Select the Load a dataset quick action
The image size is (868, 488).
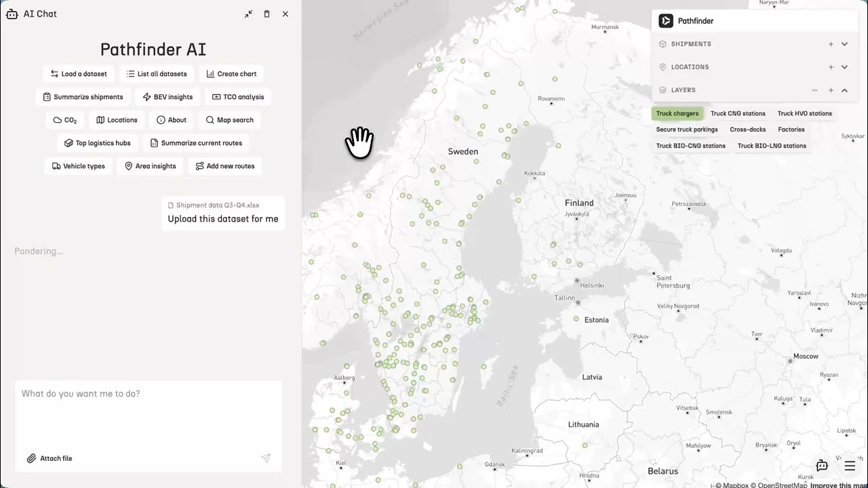(x=79, y=74)
